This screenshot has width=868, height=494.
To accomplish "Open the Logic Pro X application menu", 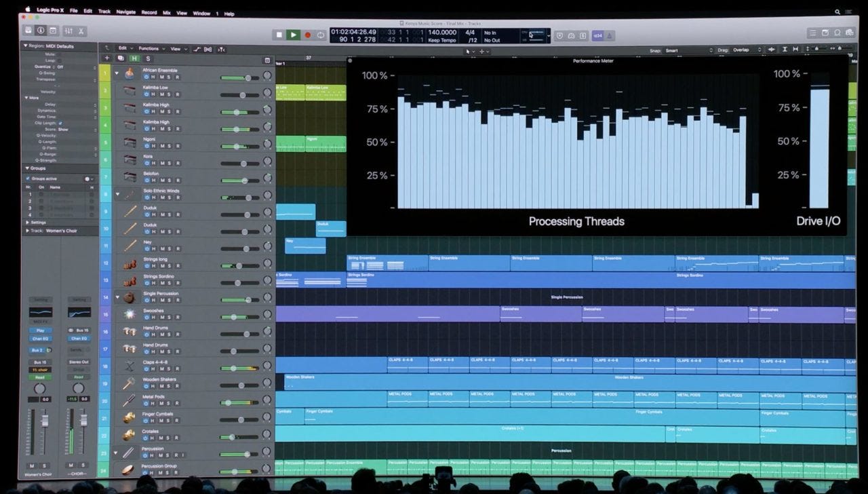I will coord(50,12).
